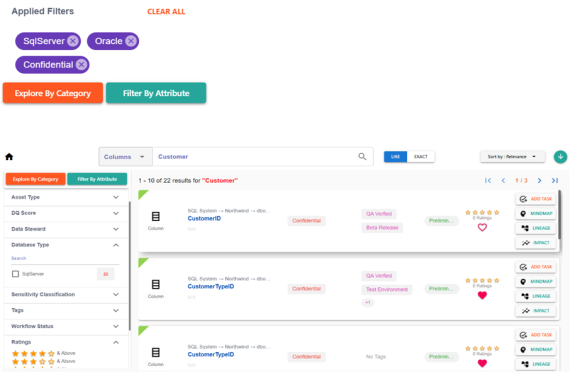
Task: Click Confidential label on CustomerID row
Action: click(x=306, y=221)
